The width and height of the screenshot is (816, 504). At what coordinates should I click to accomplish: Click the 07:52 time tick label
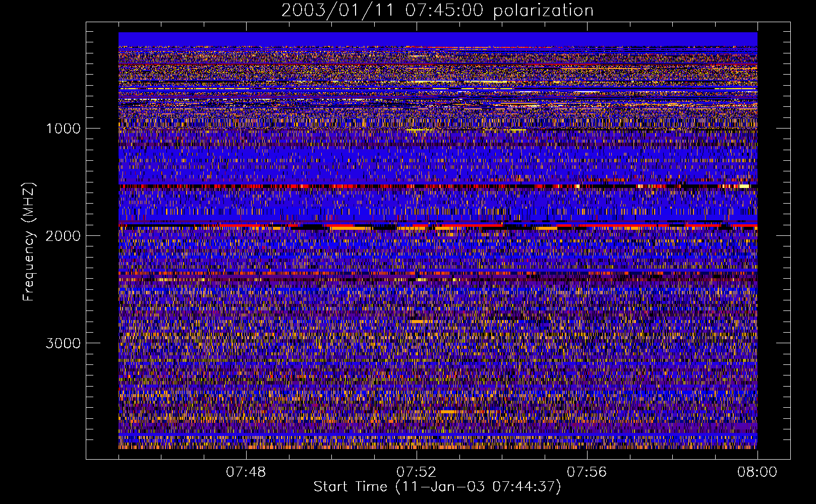416,472
